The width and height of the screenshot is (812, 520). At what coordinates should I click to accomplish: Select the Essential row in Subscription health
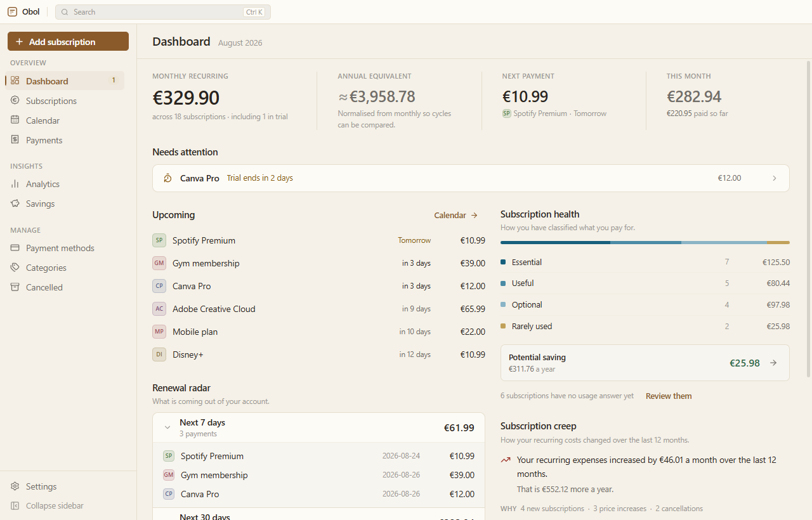coord(645,262)
